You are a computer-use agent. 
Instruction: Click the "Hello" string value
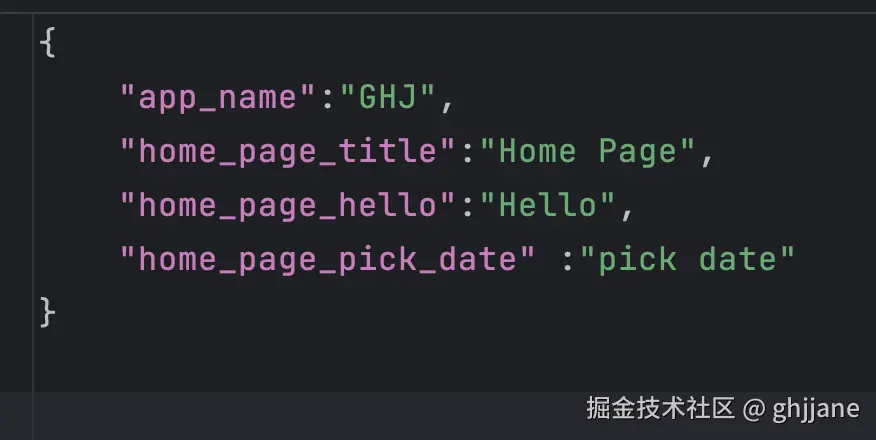[x=548, y=206]
